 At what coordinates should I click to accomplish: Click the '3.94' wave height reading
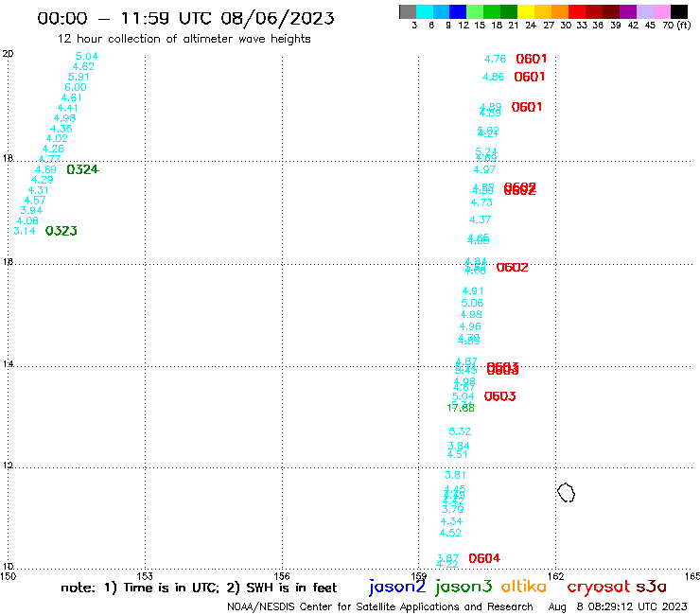pyautogui.click(x=31, y=210)
